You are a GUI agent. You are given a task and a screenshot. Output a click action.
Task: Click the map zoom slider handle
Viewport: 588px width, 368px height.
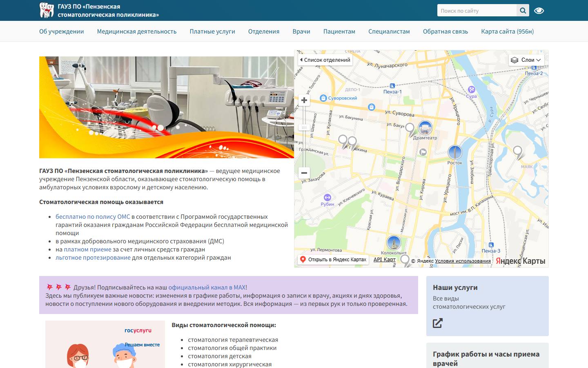coord(304,128)
